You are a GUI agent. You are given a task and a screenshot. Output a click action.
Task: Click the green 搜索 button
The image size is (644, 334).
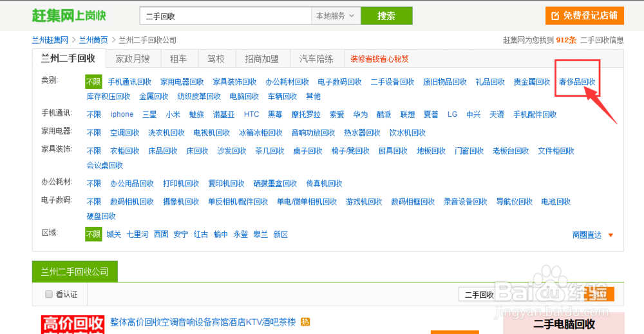coord(386,16)
